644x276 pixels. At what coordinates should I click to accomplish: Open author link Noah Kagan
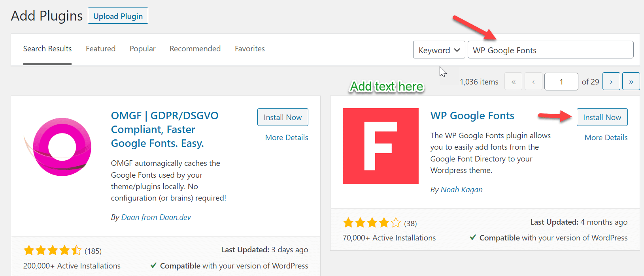point(462,190)
